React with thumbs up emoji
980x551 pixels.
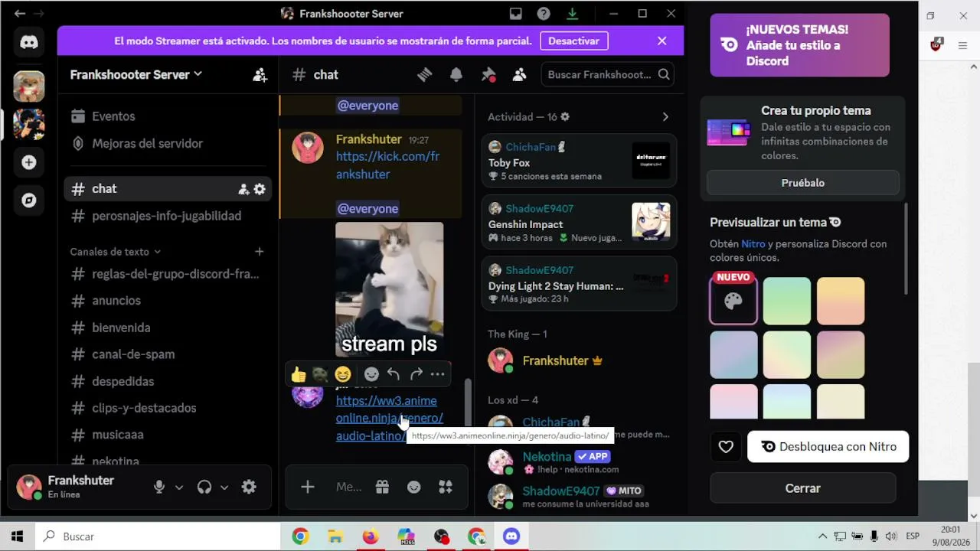[x=299, y=374]
